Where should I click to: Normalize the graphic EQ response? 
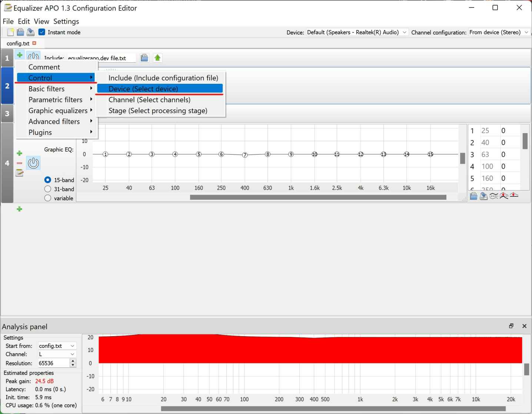pos(504,196)
